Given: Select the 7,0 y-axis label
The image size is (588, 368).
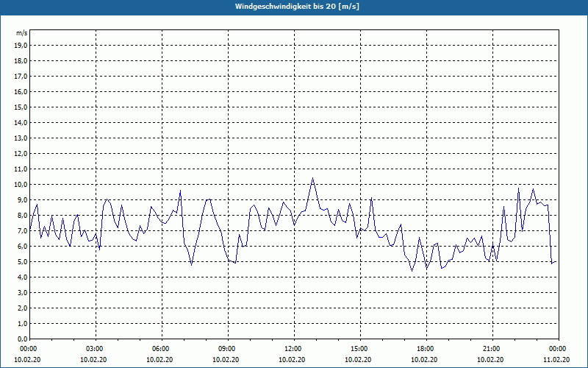Looking at the screenshot, I should [22, 231].
